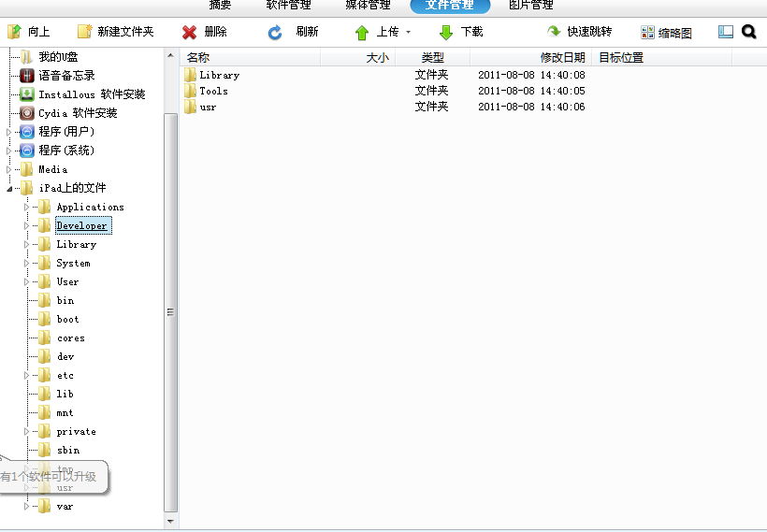The image size is (767, 532).
Task: Click the 名称 column header
Action: (x=197, y=58)
